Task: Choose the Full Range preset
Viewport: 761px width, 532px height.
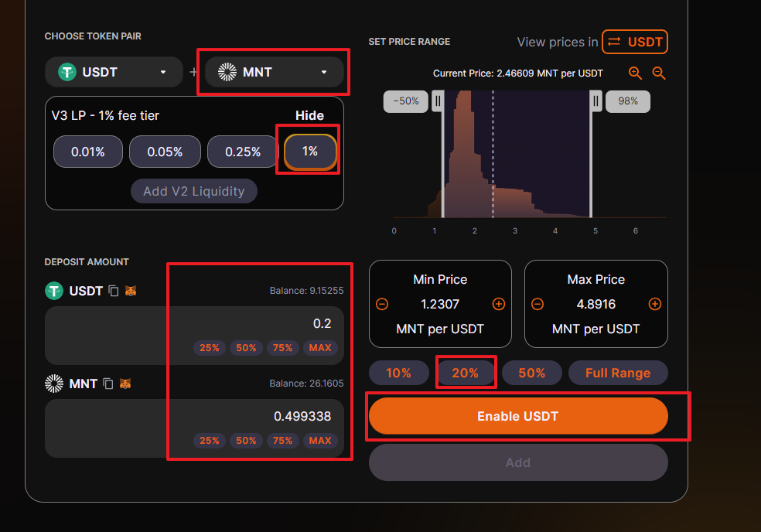Action: tap(618, 373)
